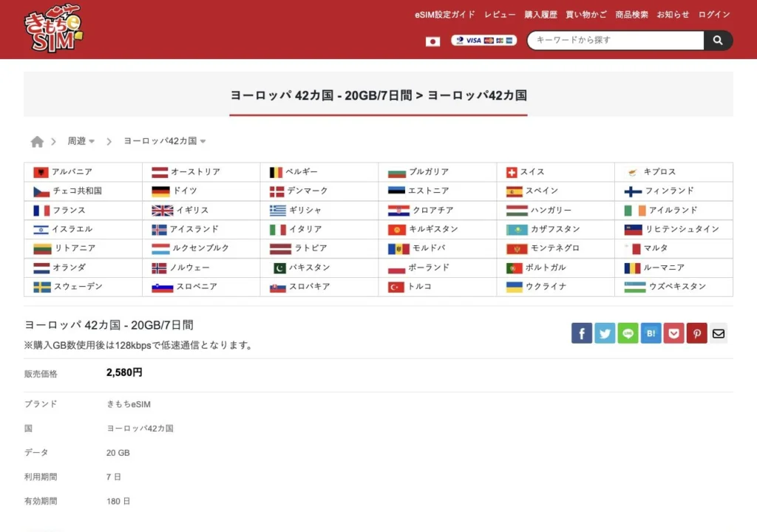Click the Switzerland flag icon

[x=512, y=172]
